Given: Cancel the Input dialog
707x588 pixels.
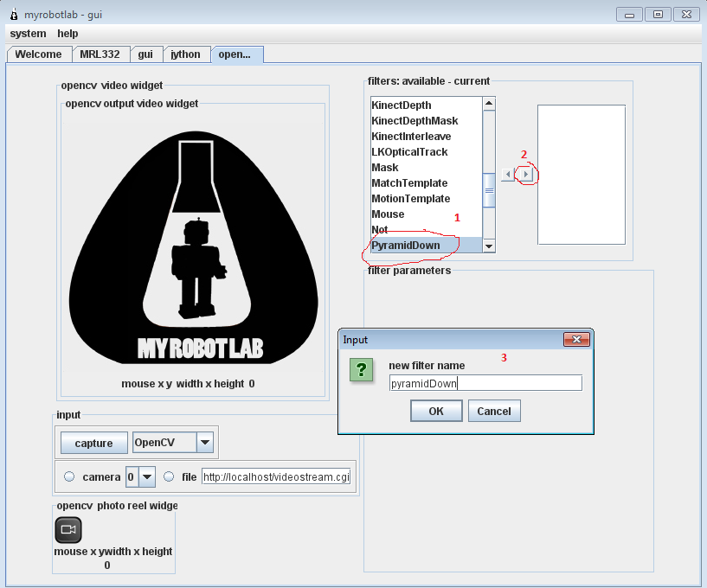Looking at the screenshot, I should click(494, 411).
